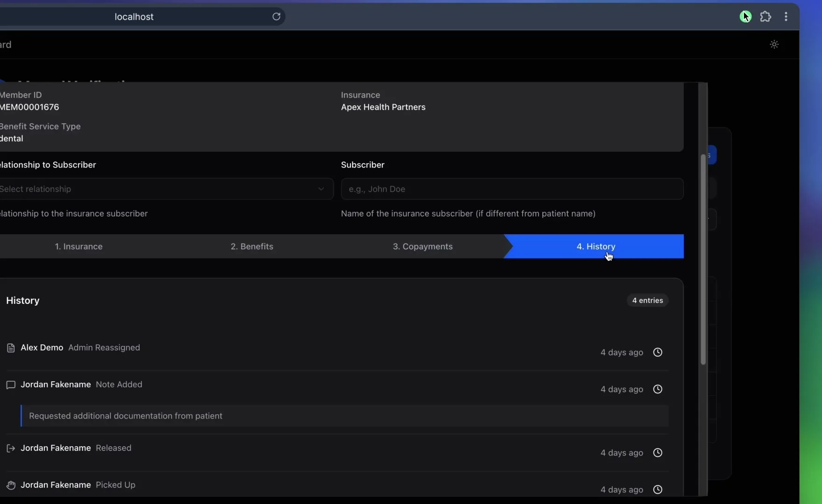Expand the relationship chevron arrow

(321, 189)
